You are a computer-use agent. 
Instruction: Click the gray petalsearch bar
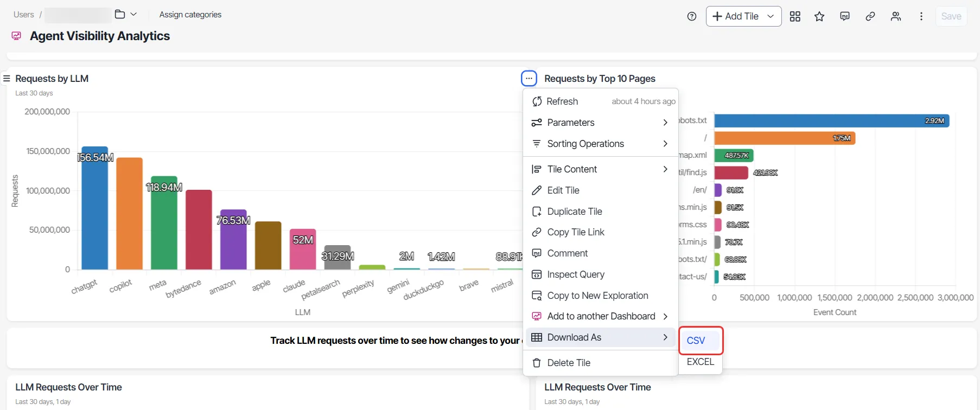(x=338, y=258)
